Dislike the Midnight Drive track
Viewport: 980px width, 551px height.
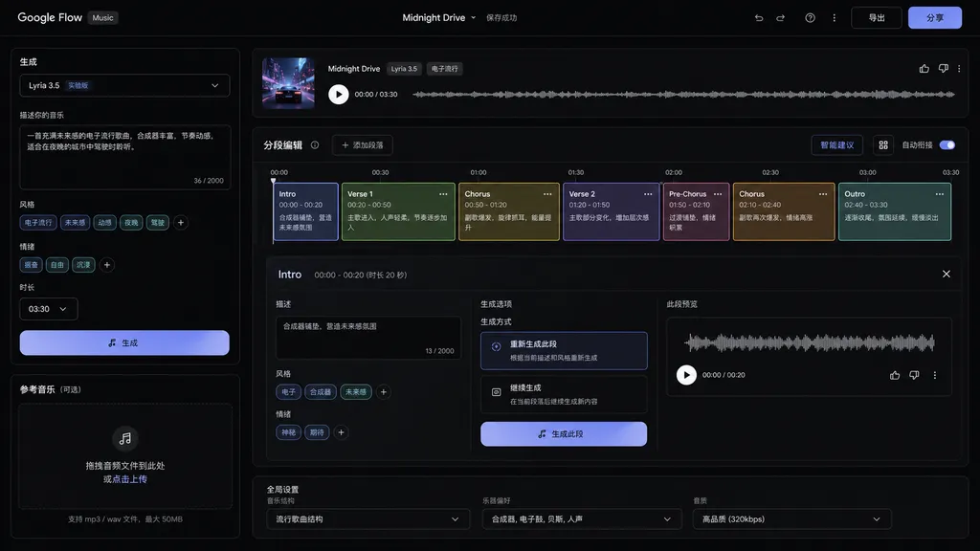[943, 69]
